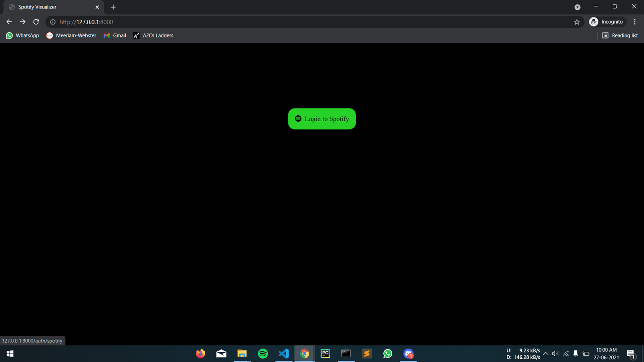Bookmark this page with the star icon
644x362 pixels.
click(x=577, y=22)
